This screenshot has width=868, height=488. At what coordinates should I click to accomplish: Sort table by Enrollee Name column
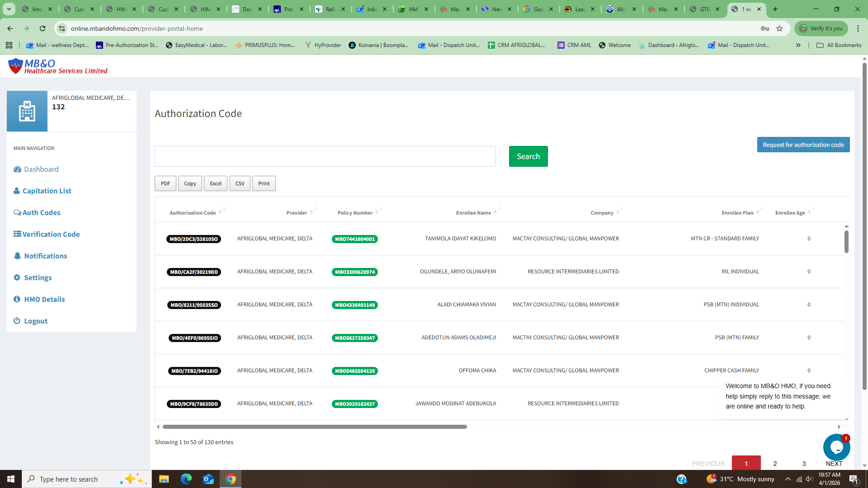tap(473, 213)
